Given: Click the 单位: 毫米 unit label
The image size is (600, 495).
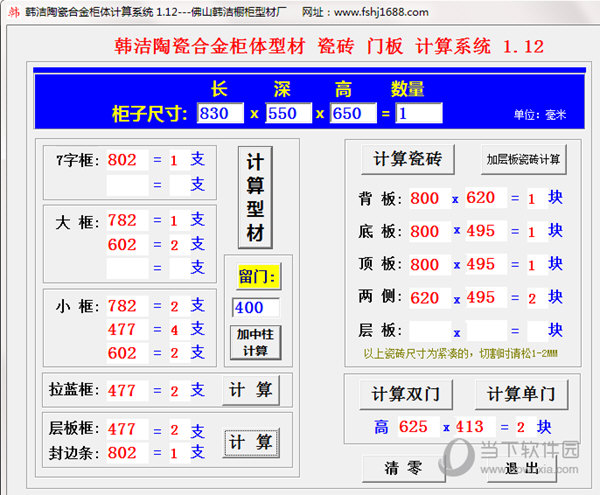Looking at the screenshot, I should (540, 114).
